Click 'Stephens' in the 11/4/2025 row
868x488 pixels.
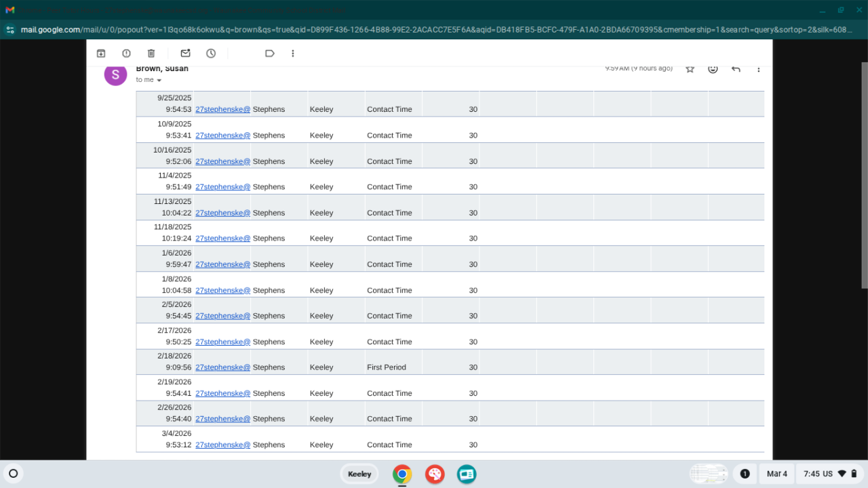click(269, 187)
